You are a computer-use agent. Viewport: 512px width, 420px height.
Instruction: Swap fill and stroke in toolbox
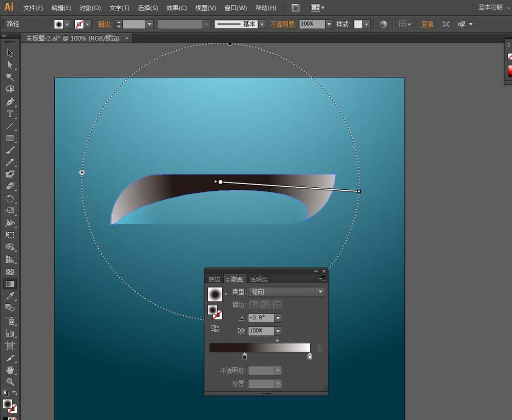tap(15, 393)
